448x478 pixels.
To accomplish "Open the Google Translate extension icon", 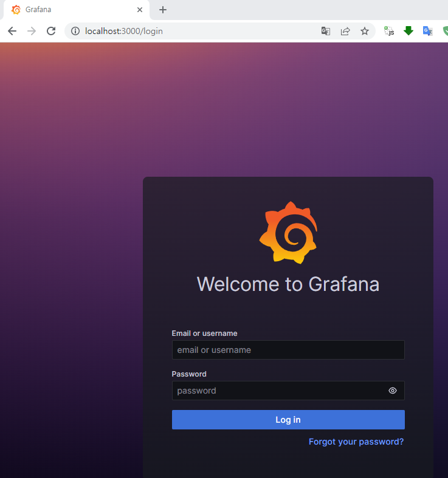I will point(428,31).
